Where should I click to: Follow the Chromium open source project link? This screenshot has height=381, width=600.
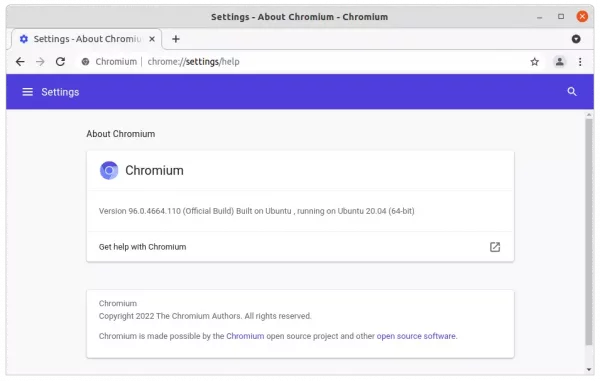[245, 336]
